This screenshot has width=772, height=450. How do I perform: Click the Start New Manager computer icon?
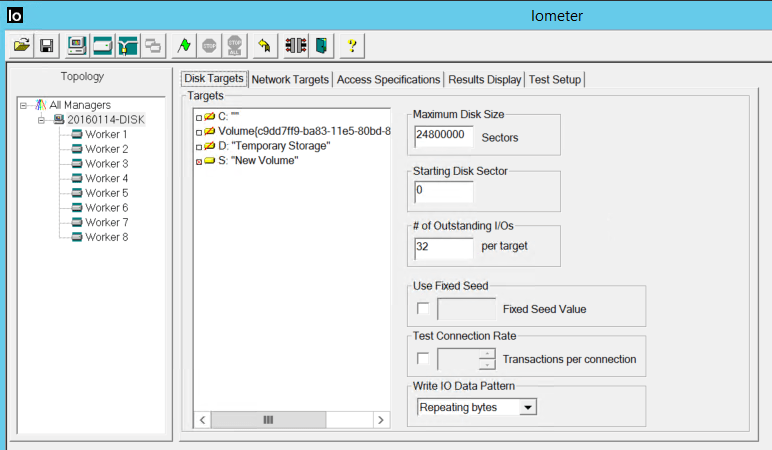click(77, 45)
